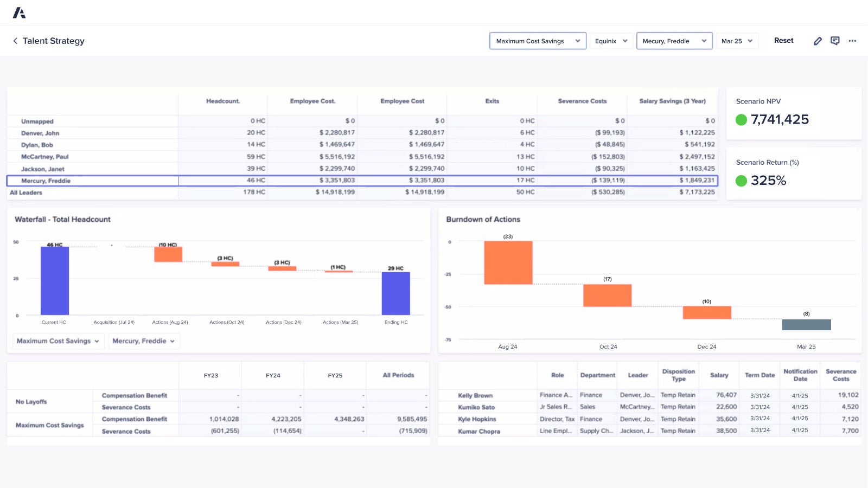Open the comments panel icon
The width and height of the screenshot is (868, 488).
point(835,41)
